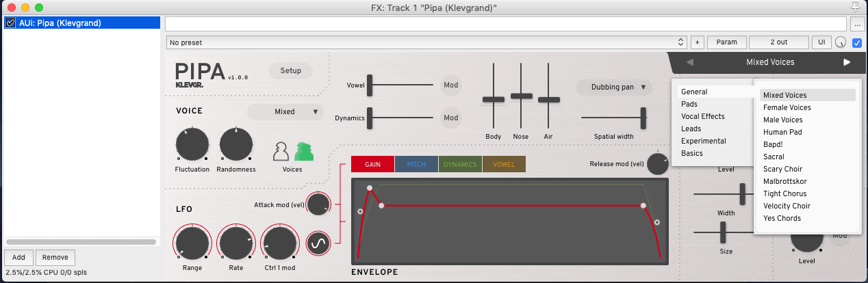Click the Add FX button

(18, 257)
